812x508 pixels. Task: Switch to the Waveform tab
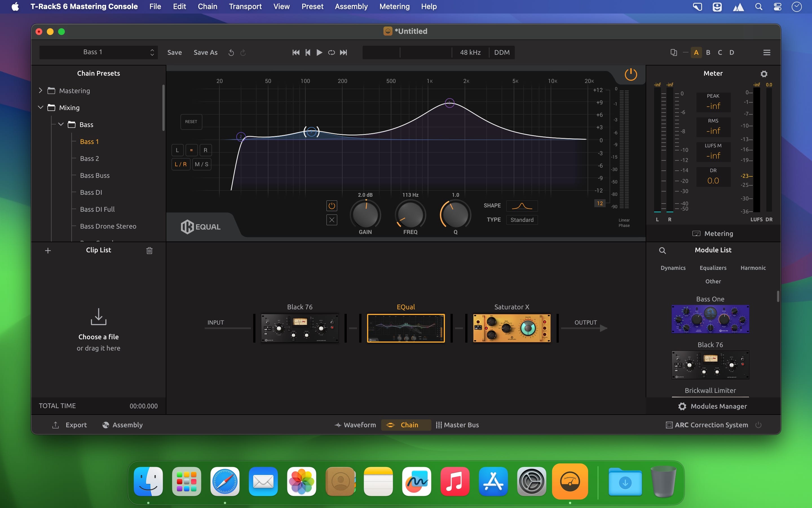tap(355, 425)
